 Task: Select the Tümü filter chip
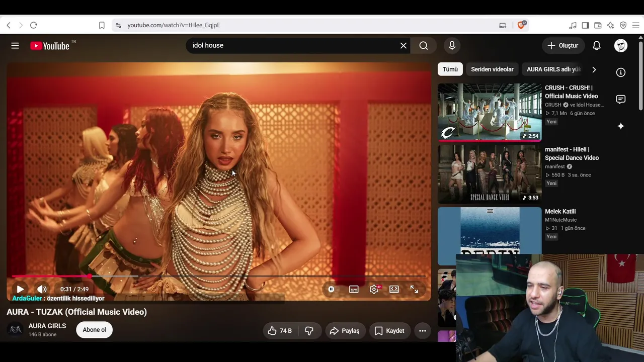(x=450, y=69)
